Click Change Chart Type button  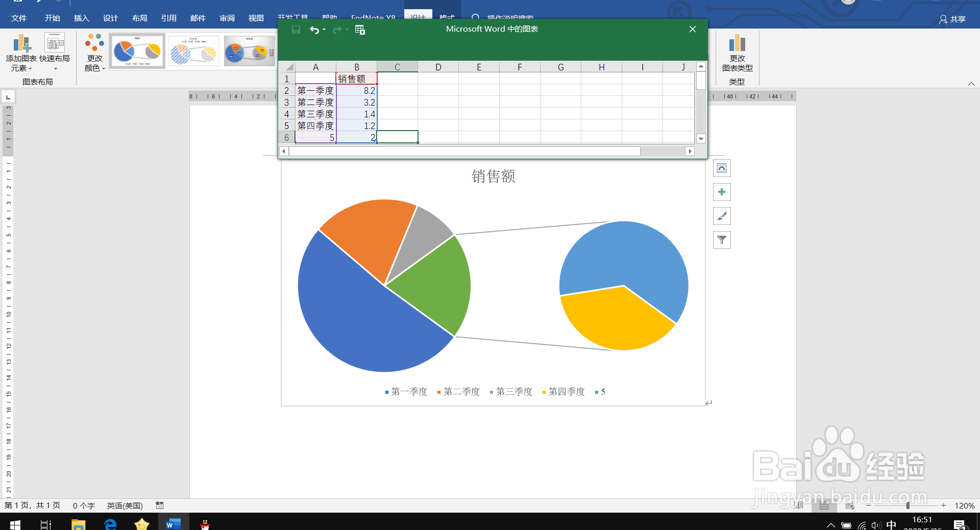[x=737, y=53]
